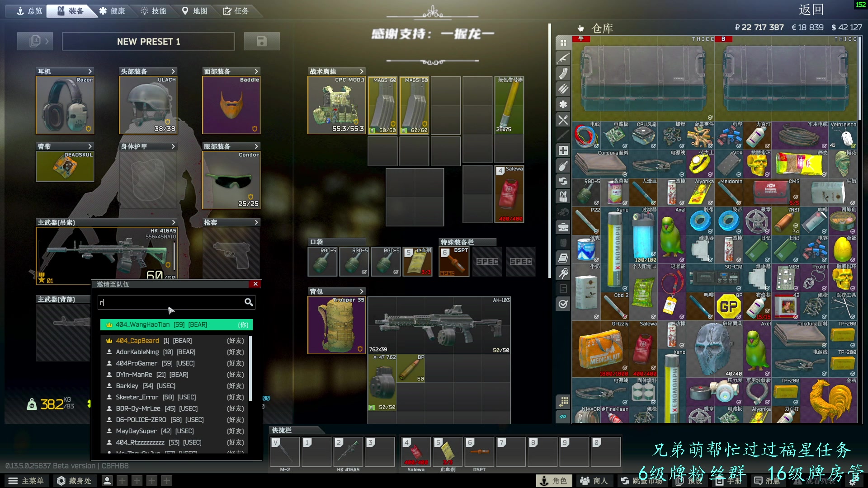This screenshot has height=488, width=868.
Task: Expand the 枪套 holster slot arrow
Action: click(256, 222)
